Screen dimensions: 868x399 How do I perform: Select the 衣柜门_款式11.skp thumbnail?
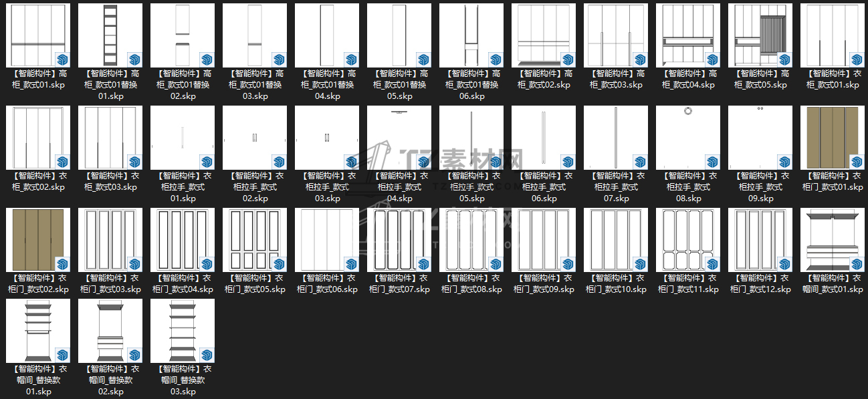(688, 240)
